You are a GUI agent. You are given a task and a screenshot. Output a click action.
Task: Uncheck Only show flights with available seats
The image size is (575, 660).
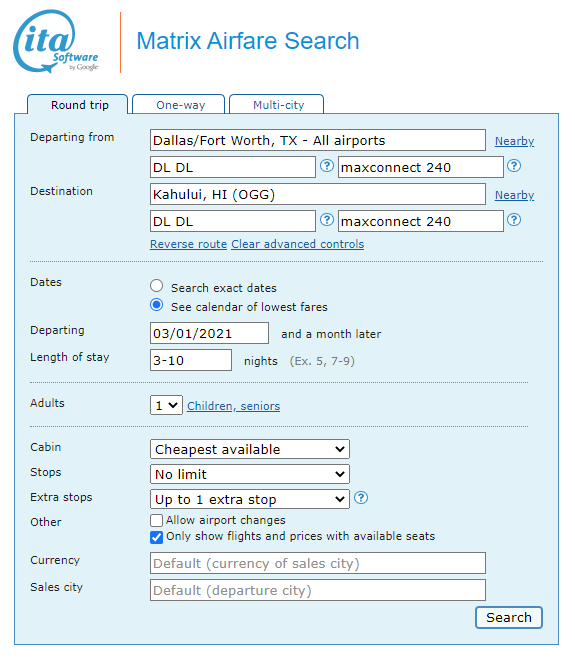(x=157, y=537)
